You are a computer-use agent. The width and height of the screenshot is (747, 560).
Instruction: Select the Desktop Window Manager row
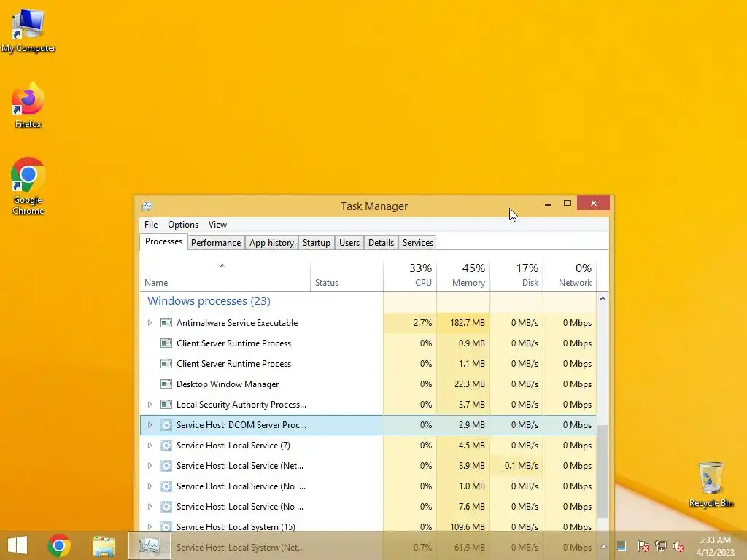(x=368, y=384)
